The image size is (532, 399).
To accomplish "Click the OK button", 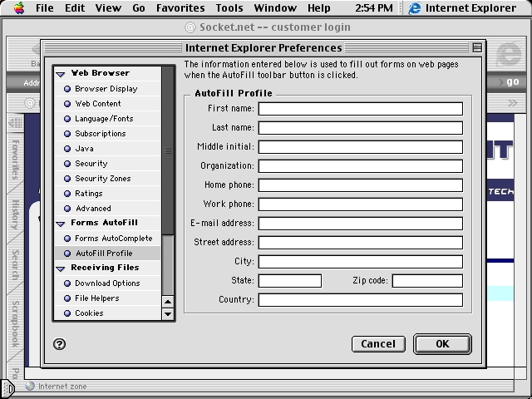I will (442, 344).
